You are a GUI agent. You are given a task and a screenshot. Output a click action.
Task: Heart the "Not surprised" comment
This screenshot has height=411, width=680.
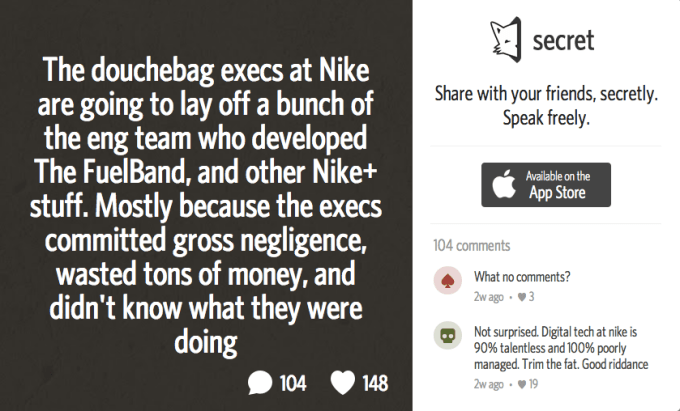[521, 383]
